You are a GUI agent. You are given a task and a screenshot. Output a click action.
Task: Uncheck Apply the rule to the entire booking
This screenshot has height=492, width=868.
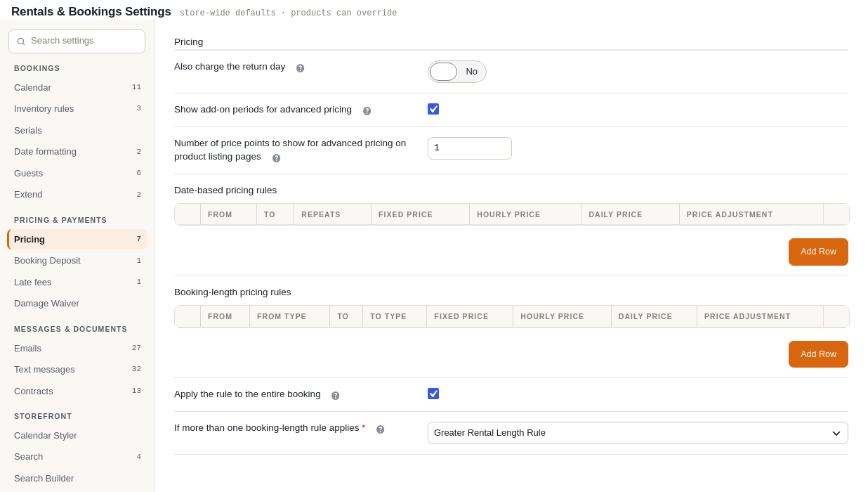(x=433, y=394)
